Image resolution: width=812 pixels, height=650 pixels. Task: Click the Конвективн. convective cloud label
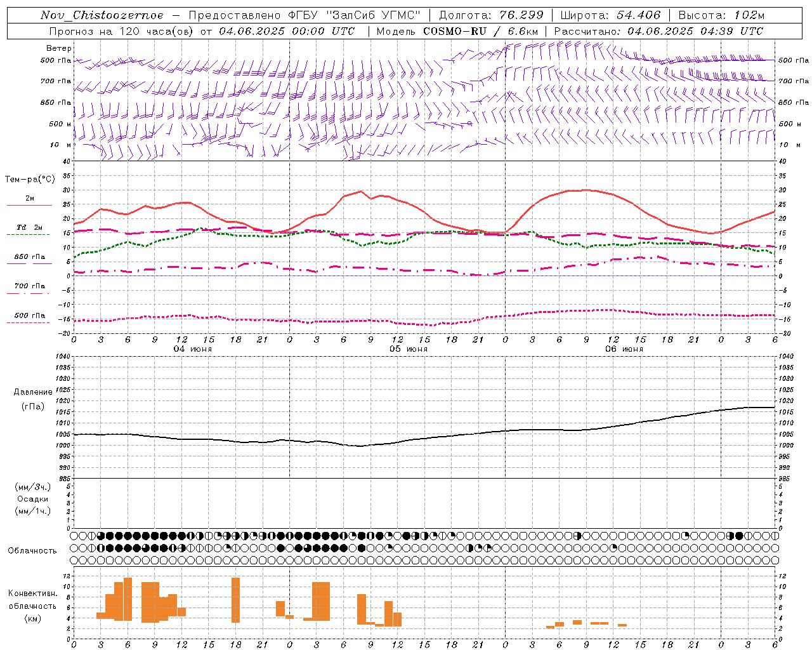click(33, 594)
